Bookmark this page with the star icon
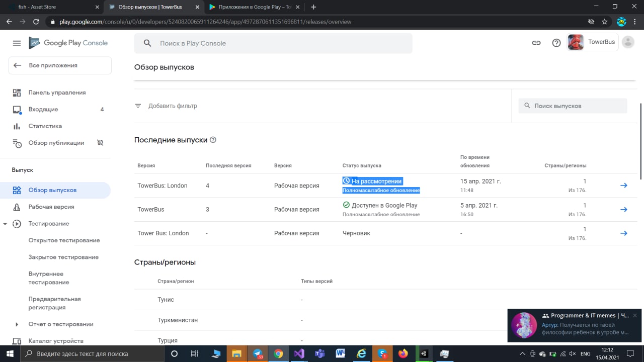 [605, 22]
